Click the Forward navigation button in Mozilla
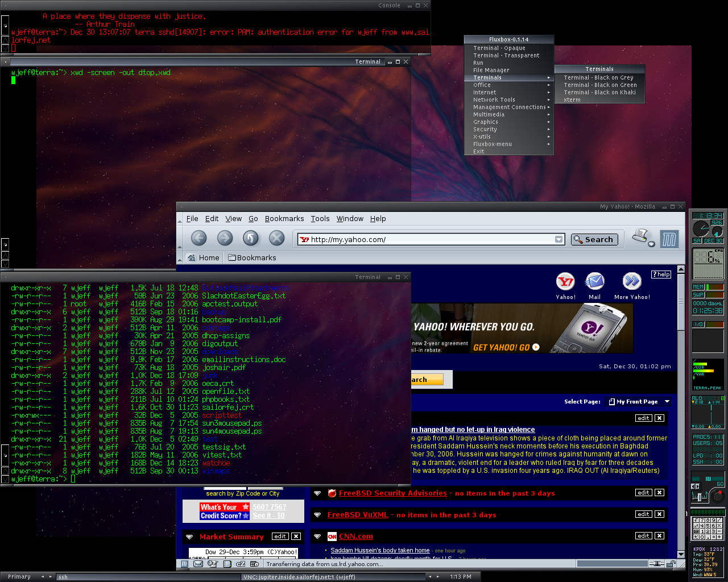Viewport: 728px width, 582px height. pos(225,238)
